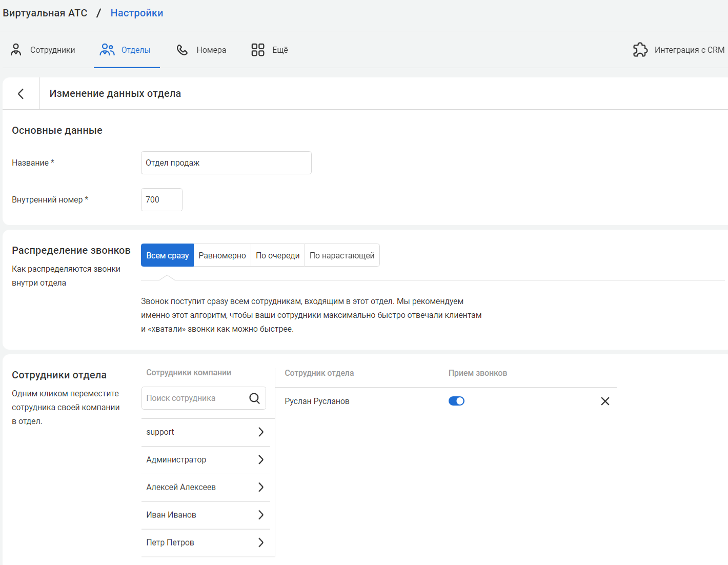Choose По нарастающей call distribution
The width and height of the screenshot is (728, 565).
[341, 255]
